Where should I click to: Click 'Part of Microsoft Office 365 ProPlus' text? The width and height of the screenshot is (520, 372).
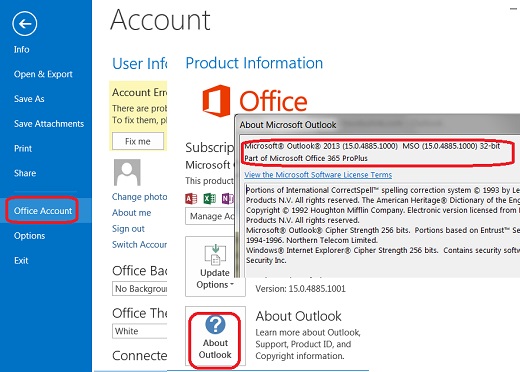[x=306, y=158]
